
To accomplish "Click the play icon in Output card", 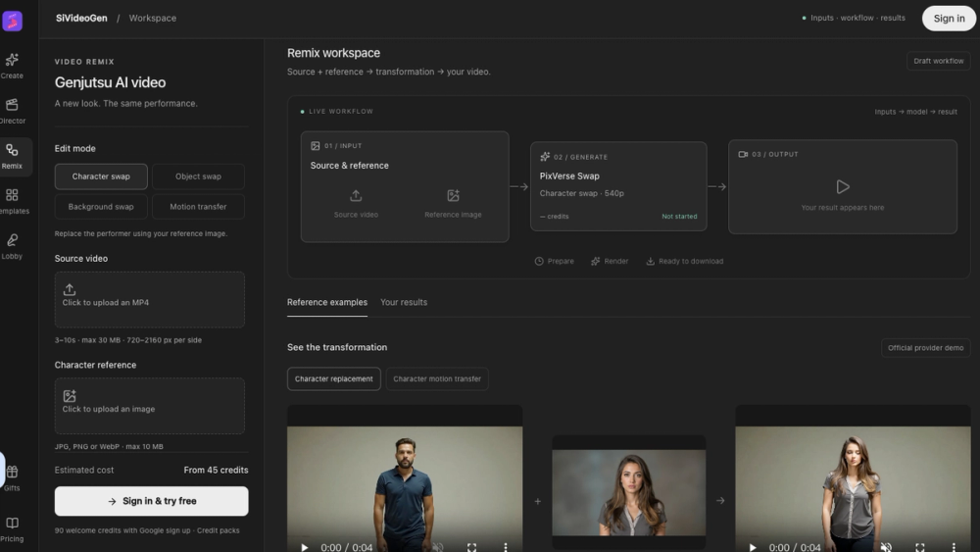I will click(x=843, y=187).
